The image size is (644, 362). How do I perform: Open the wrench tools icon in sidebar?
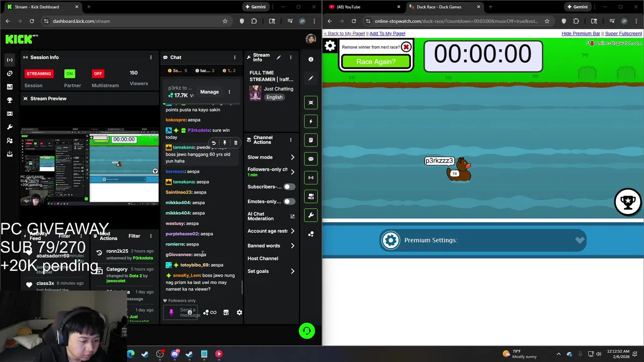pos(10,127)
